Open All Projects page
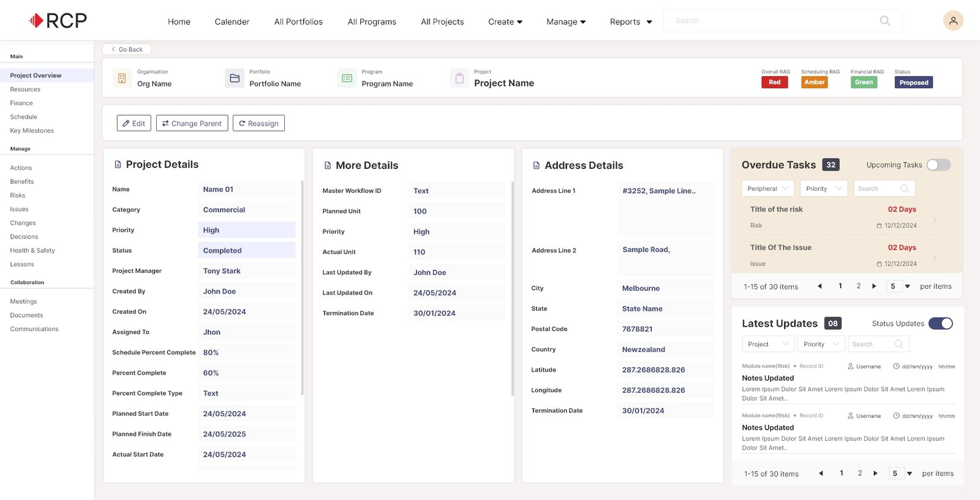980x500 pixels. 442,21
